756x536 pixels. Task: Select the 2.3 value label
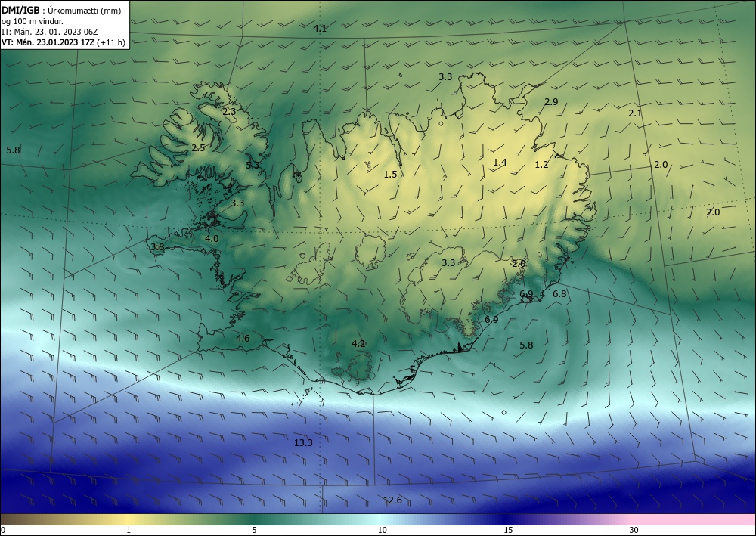click(x=230, y=111)
